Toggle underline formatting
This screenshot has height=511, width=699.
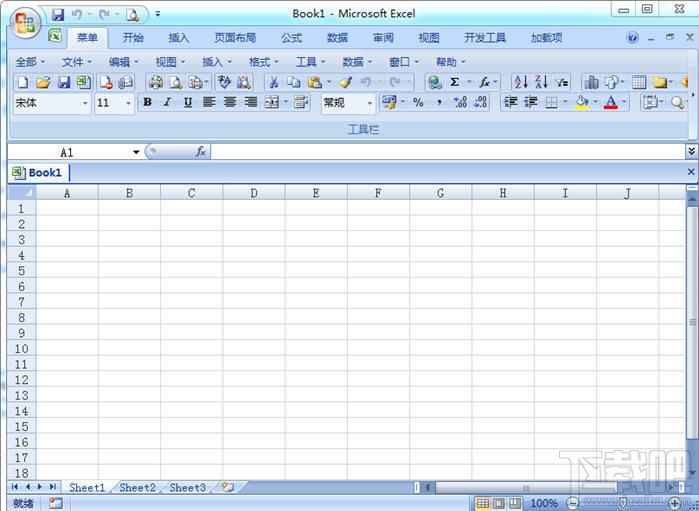click(188, 103)
